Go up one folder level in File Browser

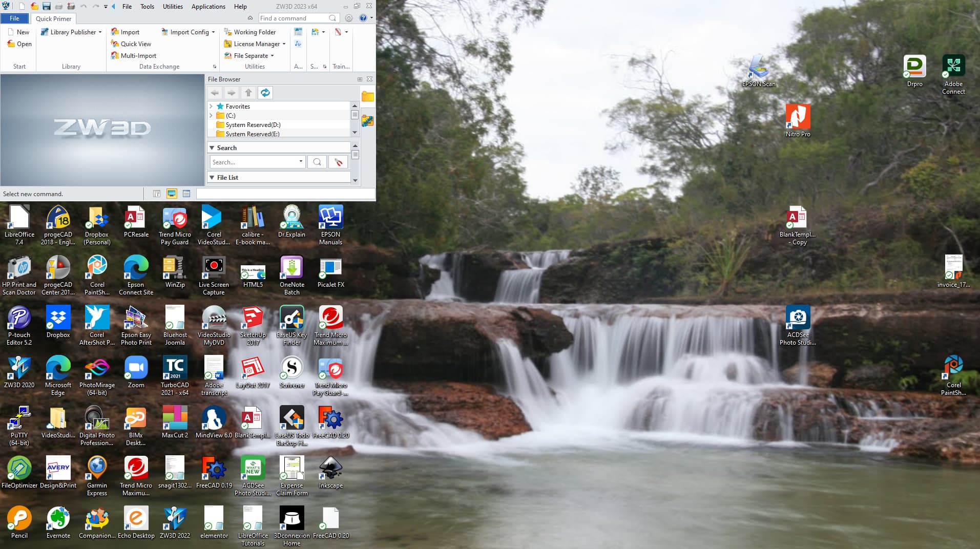click(x=248, y=93)
